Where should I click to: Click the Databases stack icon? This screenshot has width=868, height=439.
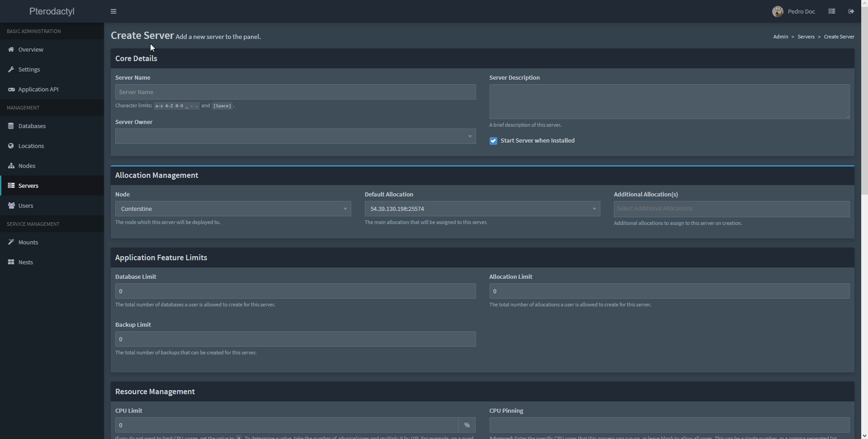tap(11, 126)
